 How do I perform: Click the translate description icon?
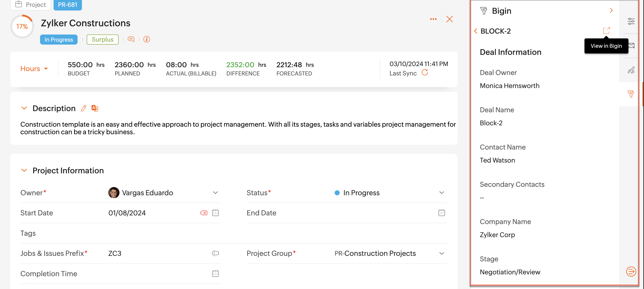[x=95, y=108]
